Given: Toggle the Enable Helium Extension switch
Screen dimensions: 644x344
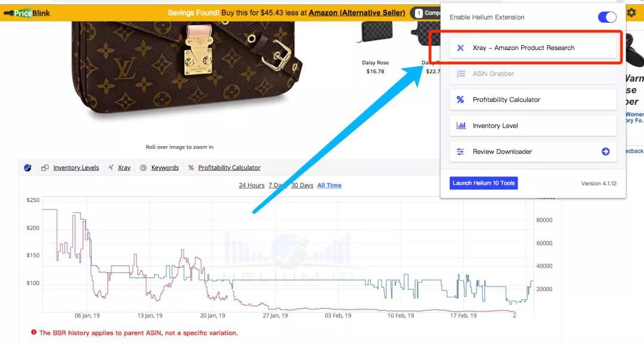Looking at the screenshot, I should [x=607, y=17].
